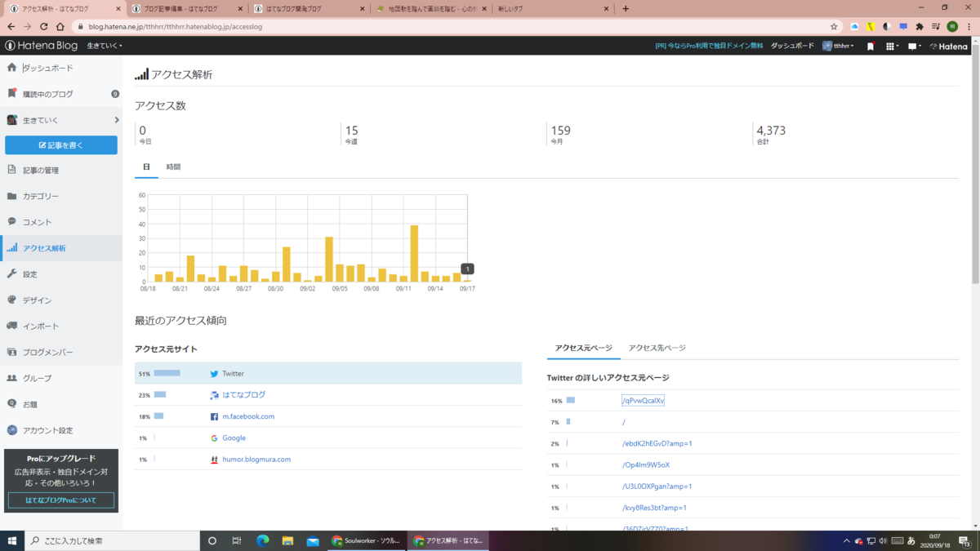Viewport: 980px width, 551px height.
Task: Click the Hatena Blog logo
Action: tap(40, 46)
